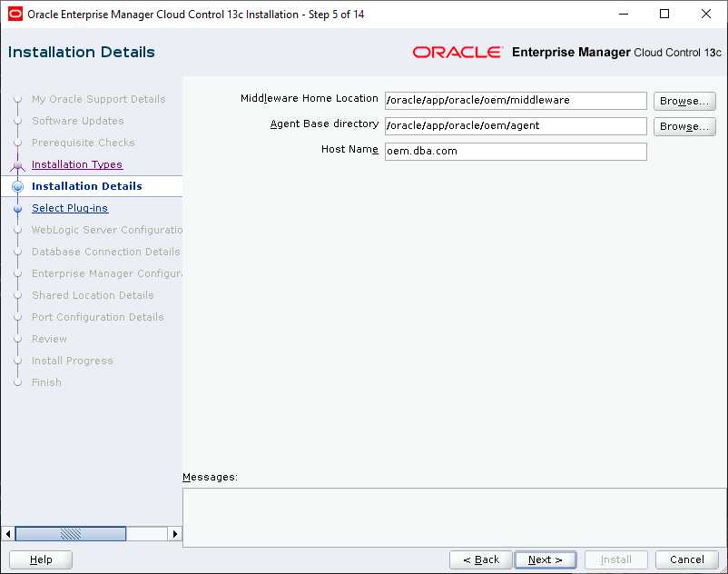The image size is (728, 574).
Task: Click the Installation Details page heading
Action: tap(82, 52)
